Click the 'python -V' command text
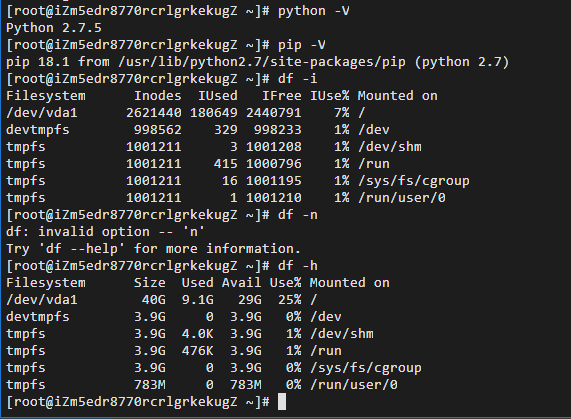The image size is (571, 419). (314, 11)
